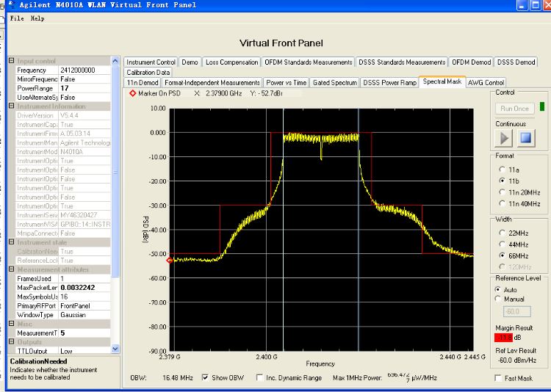Select the 11a format radio button
551x392 pixels.
point(503,170)
